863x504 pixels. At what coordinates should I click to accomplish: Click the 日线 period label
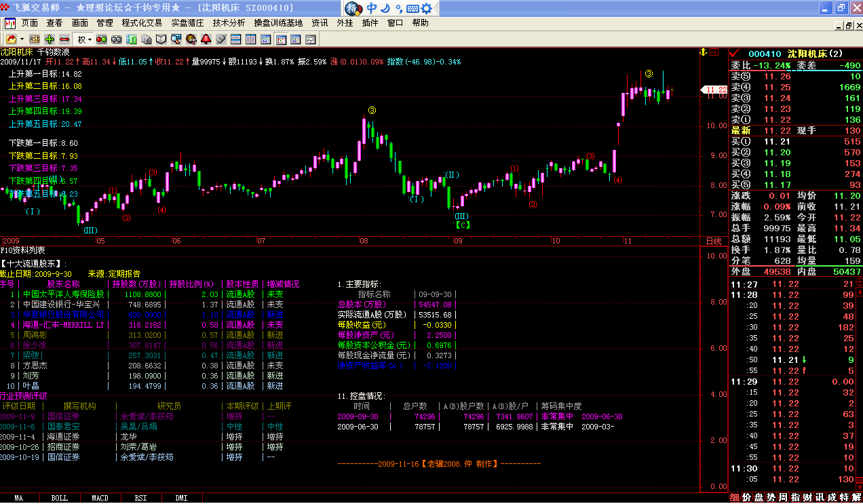(x=714, y=241)
